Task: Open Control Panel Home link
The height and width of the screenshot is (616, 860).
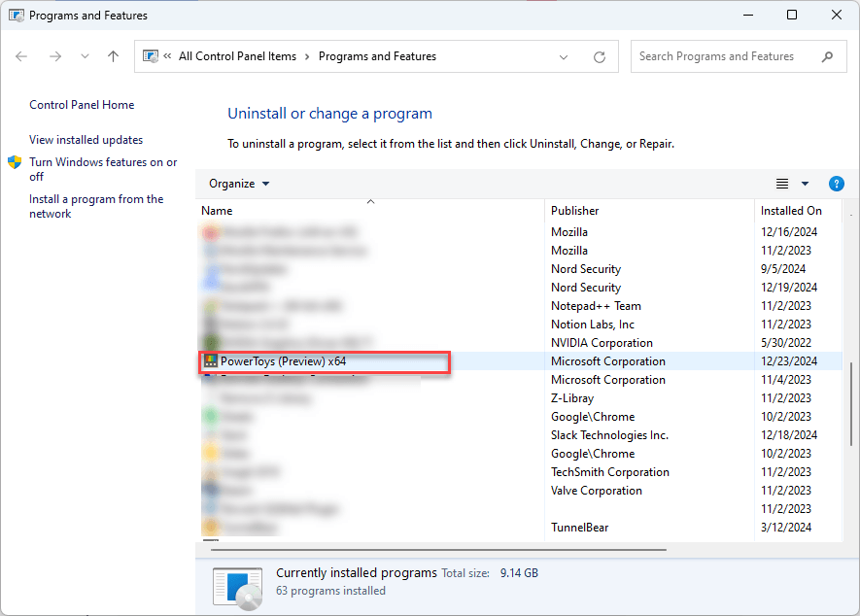Action: point(82,105)
